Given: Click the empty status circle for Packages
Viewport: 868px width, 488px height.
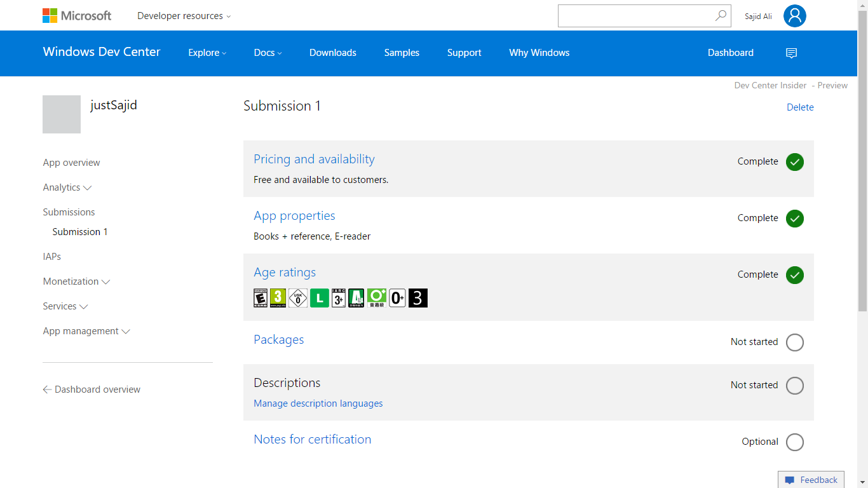Looking at the screenshot, I should [x=795, y=342].
